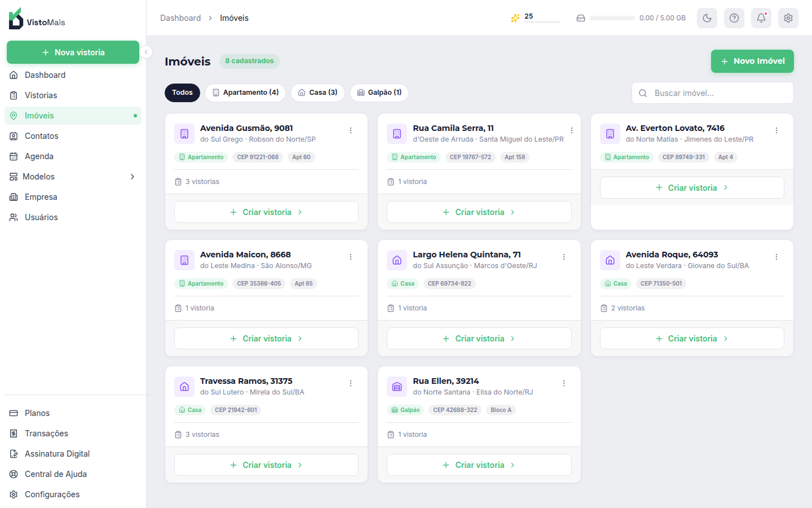Click the Nova vistoria button
This screenshot has width=812, height=508.
point(73,52)
